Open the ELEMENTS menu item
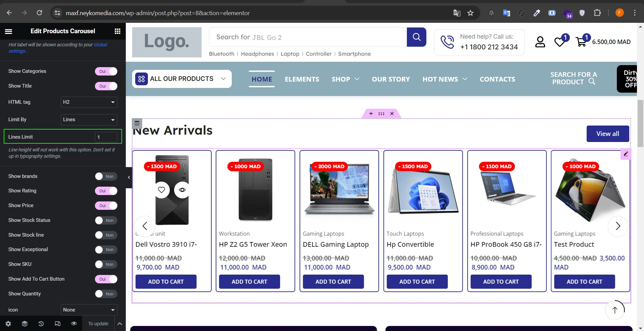644x331 pixels. pyautogui.click(x=302, y=79)
